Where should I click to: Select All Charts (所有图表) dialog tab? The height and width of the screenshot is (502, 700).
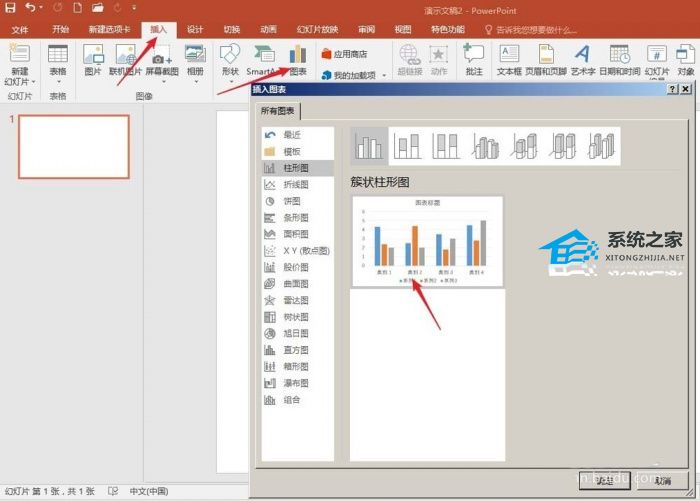point(278,111)
